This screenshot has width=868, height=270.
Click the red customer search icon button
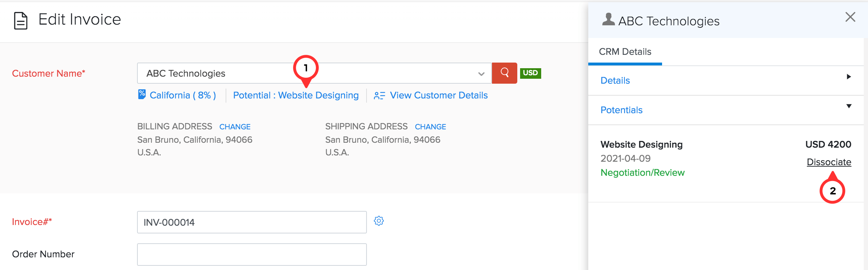pyautogui.click(x=504, y=73)
